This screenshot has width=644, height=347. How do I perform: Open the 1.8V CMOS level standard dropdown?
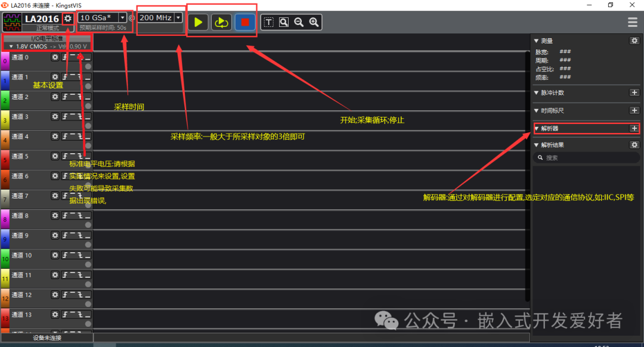click(47, 47)
